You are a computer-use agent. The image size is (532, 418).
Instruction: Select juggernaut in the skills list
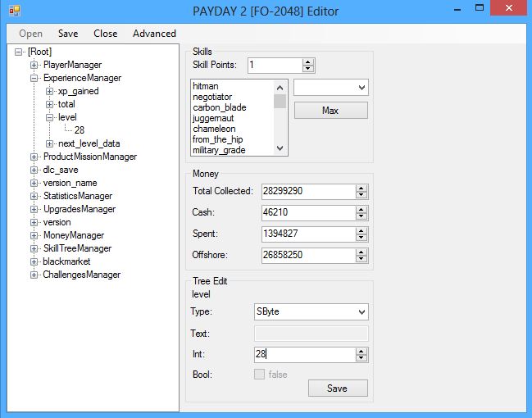click(x=213, y=118)
